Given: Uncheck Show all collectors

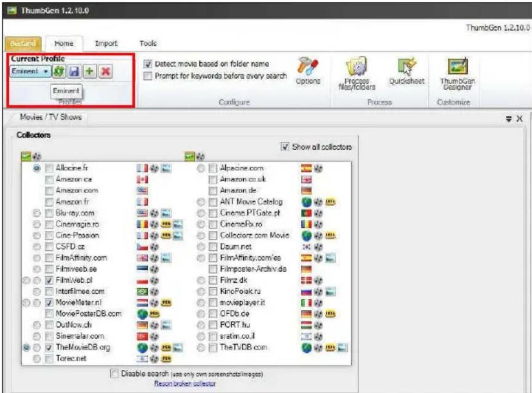Looking at the screenshot, I should coord(285,146).
